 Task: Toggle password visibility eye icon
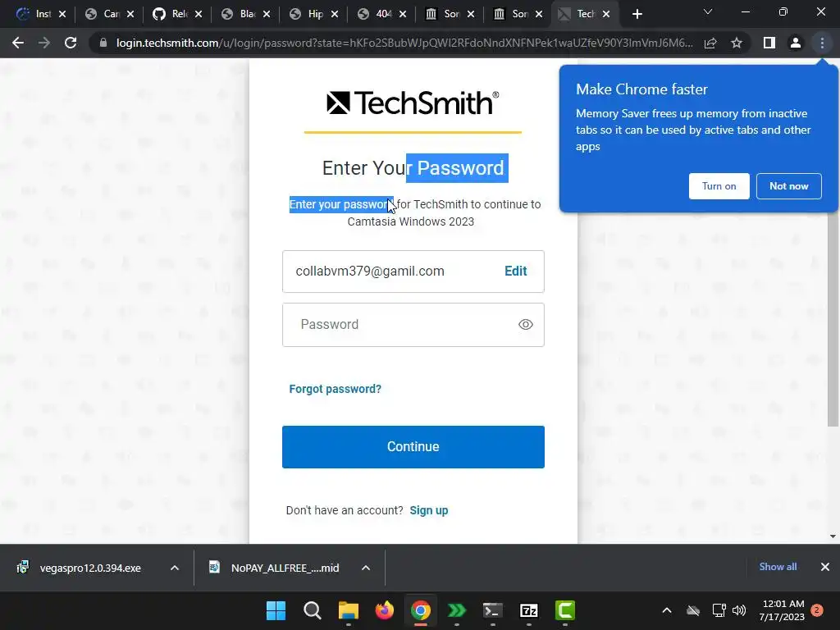526,325
